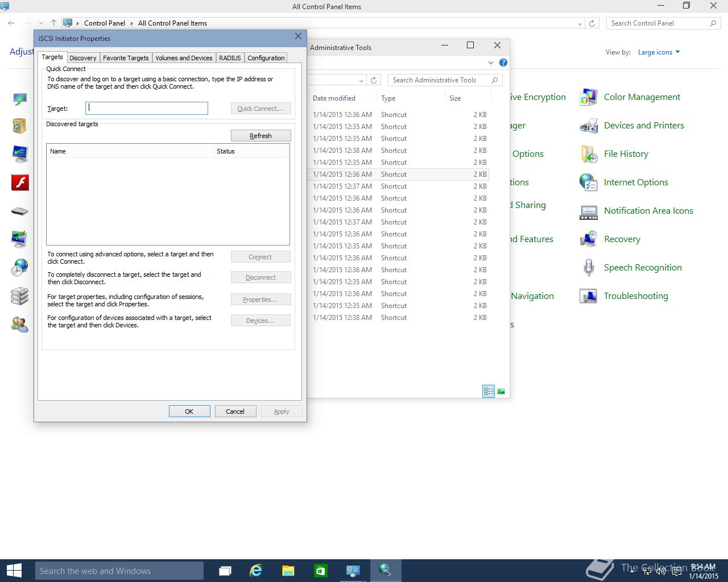Switch to the Discovery tab

click(x=82, y=58)
